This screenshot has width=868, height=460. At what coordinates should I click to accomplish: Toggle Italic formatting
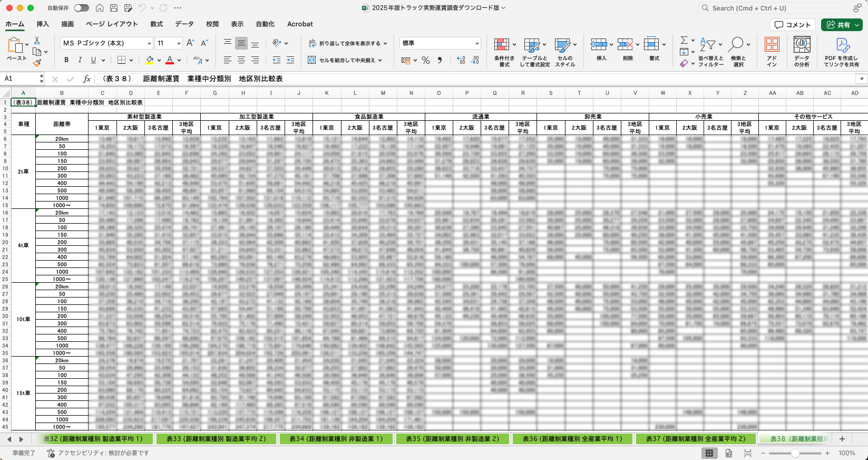coord(80,60)
